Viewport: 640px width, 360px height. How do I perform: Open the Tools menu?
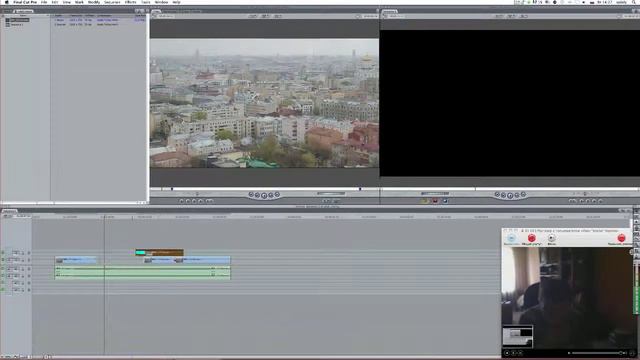click(x=146, y=2)
